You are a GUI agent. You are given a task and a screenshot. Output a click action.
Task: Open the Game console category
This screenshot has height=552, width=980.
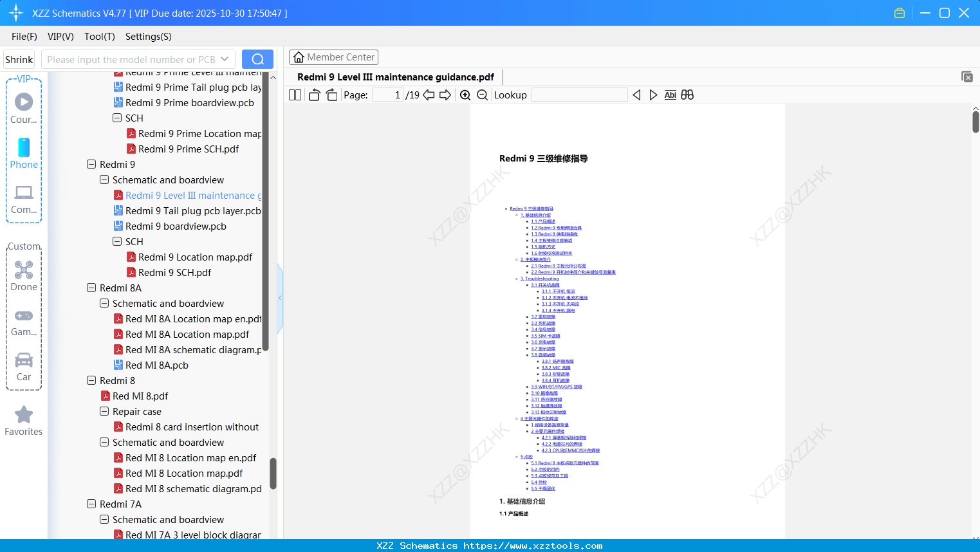(24, 322)
